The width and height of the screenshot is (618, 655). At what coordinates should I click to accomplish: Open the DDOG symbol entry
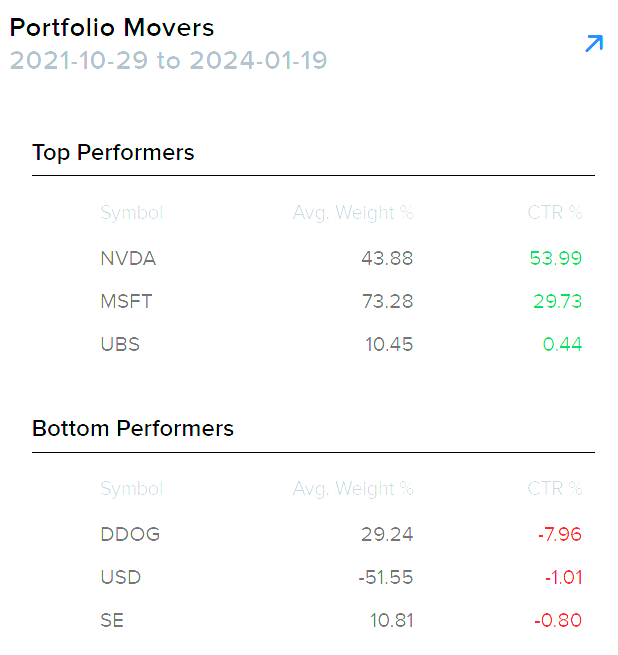pyautogui.click(x=130, y=534)
